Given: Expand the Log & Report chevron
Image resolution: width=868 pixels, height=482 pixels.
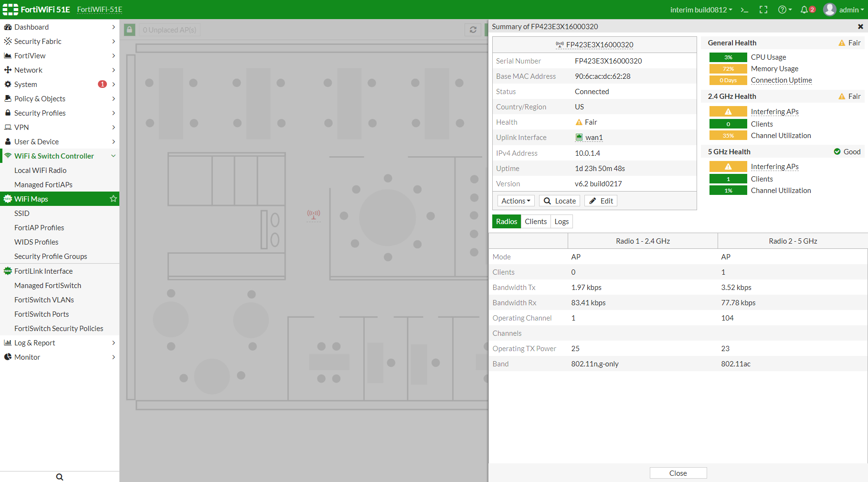Looking at the screenshot, I should [x=114, y=343].
